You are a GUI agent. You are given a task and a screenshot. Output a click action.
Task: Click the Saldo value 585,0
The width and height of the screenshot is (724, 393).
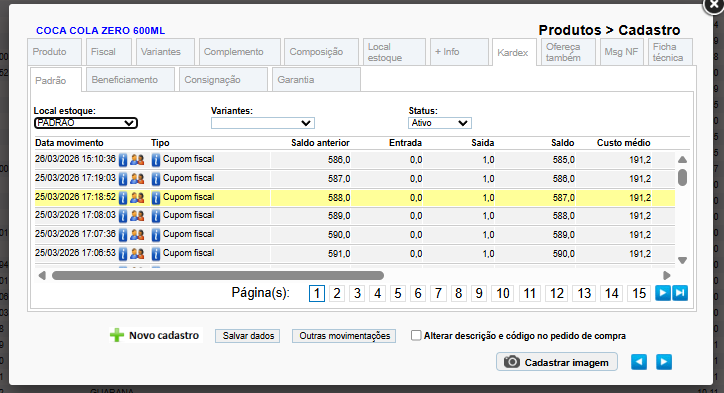tap(563, 160)
